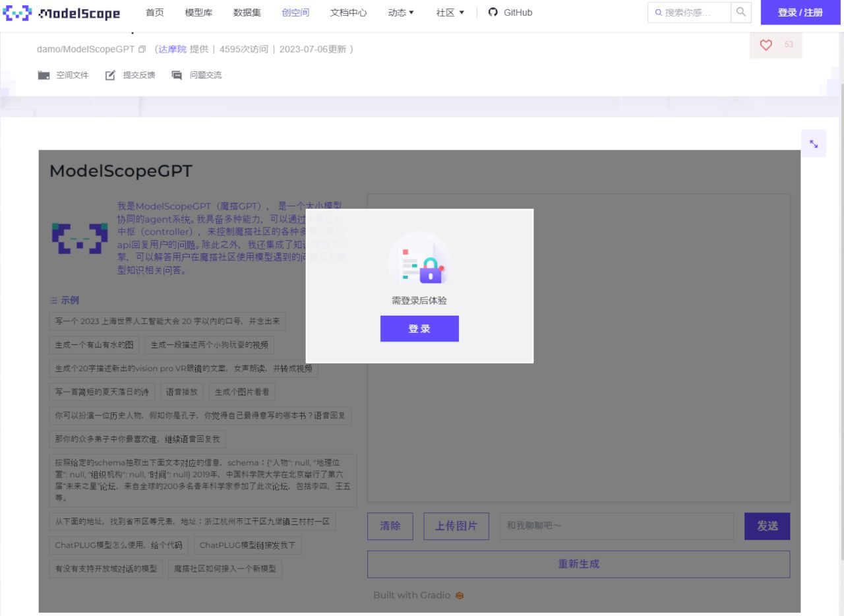Click the Built with Gradio link
844x616 pixels.
418,595
